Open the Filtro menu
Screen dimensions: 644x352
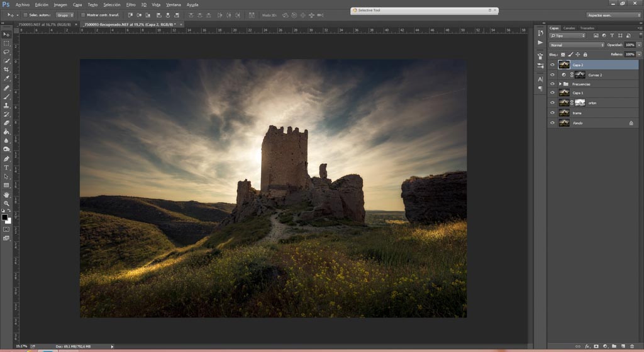(x=130, y=4)
